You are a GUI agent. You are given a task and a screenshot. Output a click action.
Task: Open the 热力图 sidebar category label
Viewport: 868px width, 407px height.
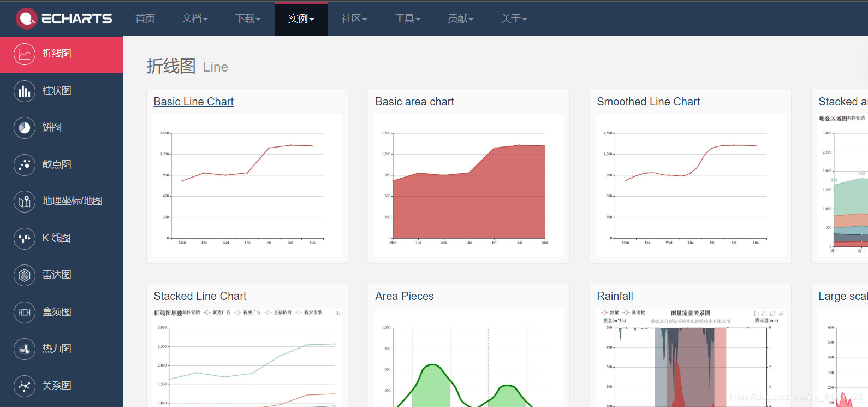click(57, 349)
